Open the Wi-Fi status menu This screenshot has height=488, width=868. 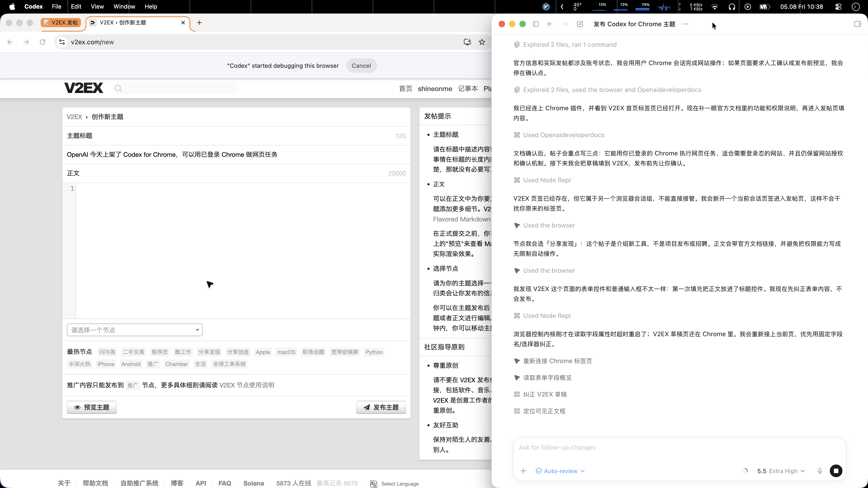pos(715,6)
